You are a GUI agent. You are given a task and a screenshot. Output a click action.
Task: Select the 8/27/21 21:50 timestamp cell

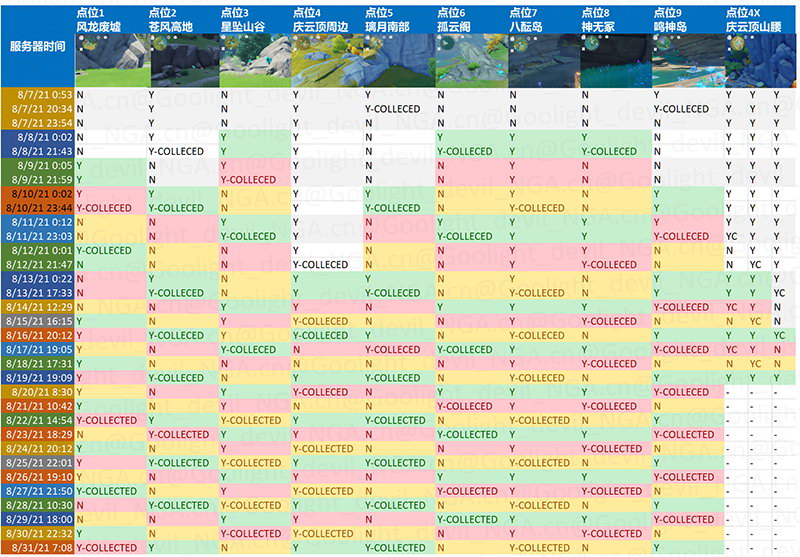click(x=38, y=491)
